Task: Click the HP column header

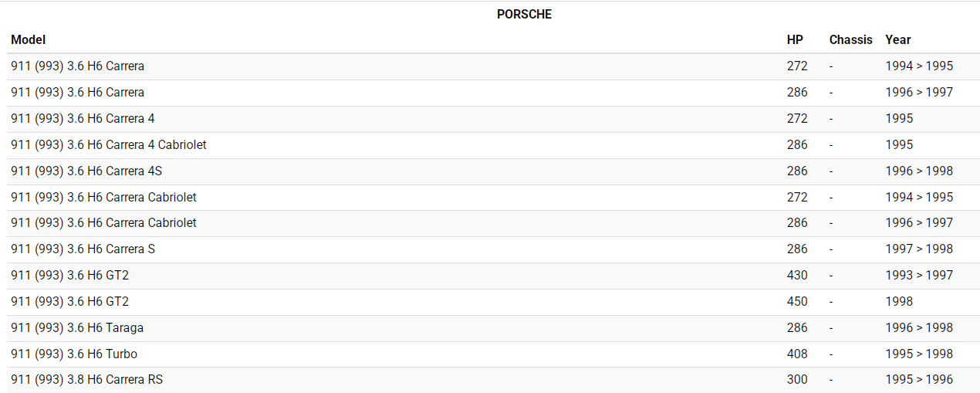Action: (x=795, y=40)
